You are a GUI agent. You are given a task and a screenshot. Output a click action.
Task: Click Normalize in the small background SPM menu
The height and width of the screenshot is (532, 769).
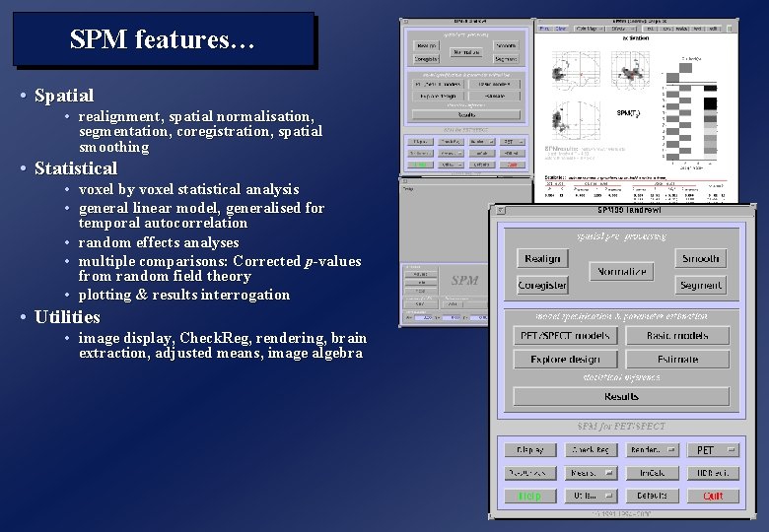(466, 52)
